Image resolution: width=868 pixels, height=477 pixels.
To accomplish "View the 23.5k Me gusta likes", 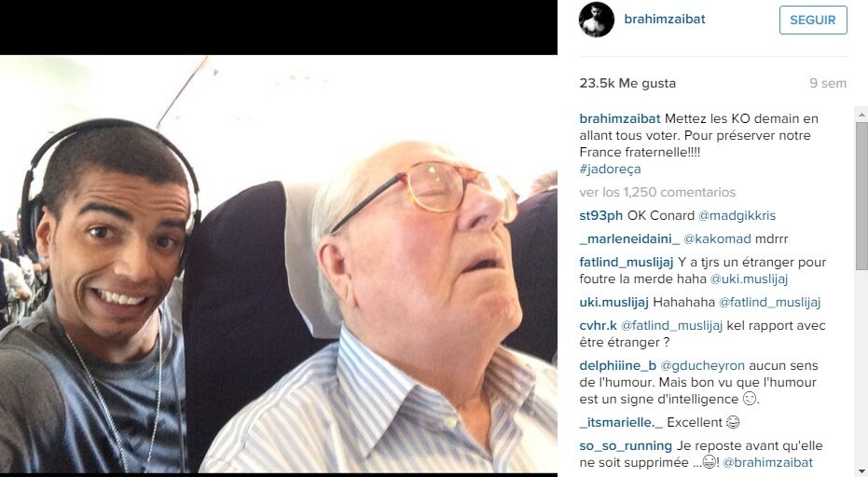I will click(x=627, y=83).
